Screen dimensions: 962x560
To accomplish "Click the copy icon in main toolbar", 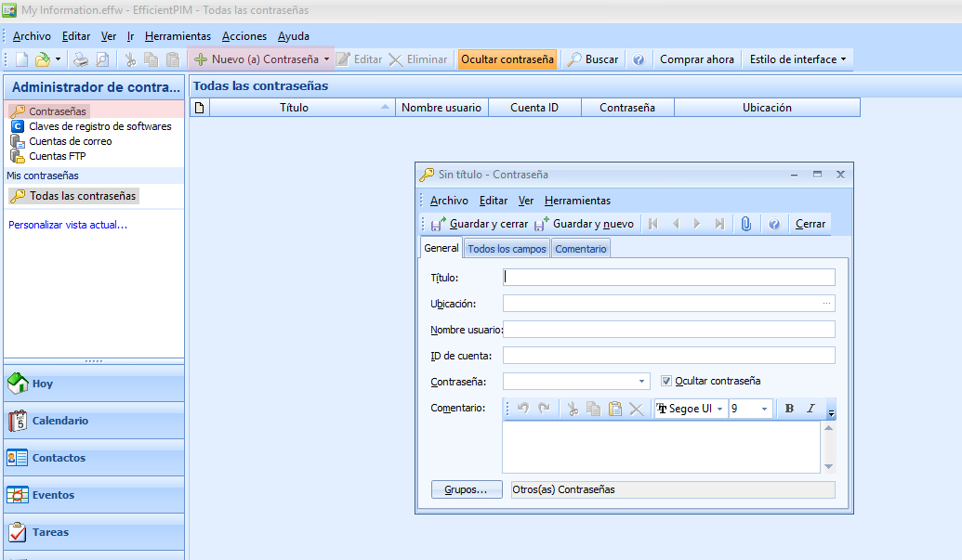I will pyautogui.click(x=151, y=59).
